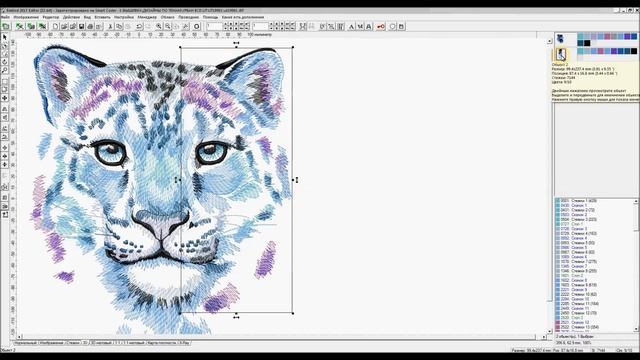Open the Менеджер menu
The image size is (640, 360).
(x=147, y=17)
